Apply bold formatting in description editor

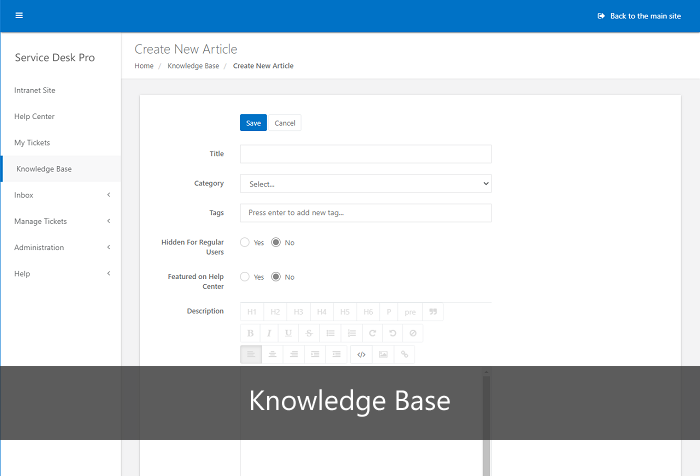pyautogui.click(x=250, y=333)
